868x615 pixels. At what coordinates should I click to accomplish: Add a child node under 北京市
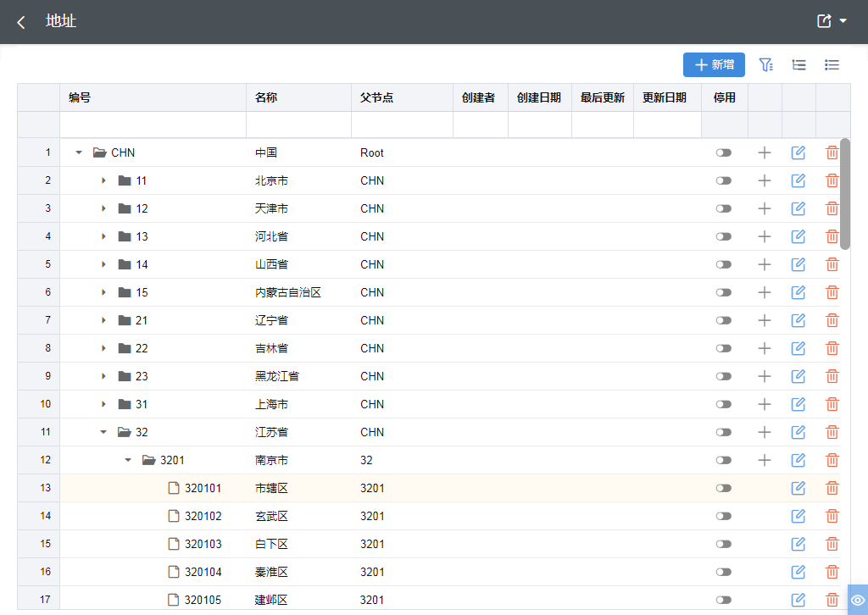(764, 180)
